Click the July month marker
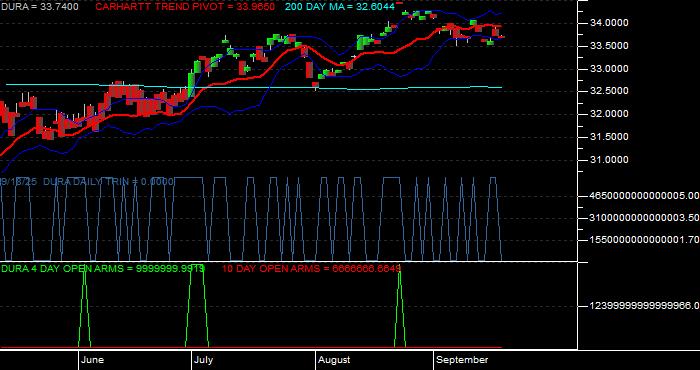 click(x=204, y=360)
